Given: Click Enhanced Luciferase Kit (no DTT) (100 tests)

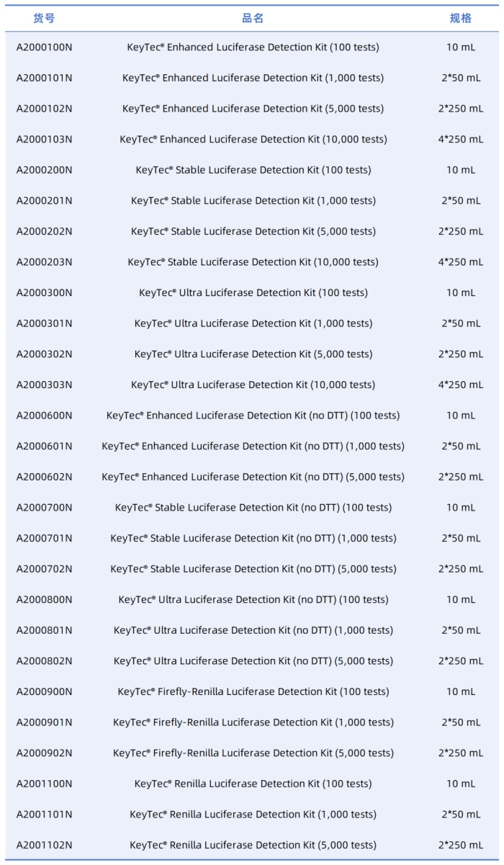Looking at the screenshot, I should coord(253,416).
